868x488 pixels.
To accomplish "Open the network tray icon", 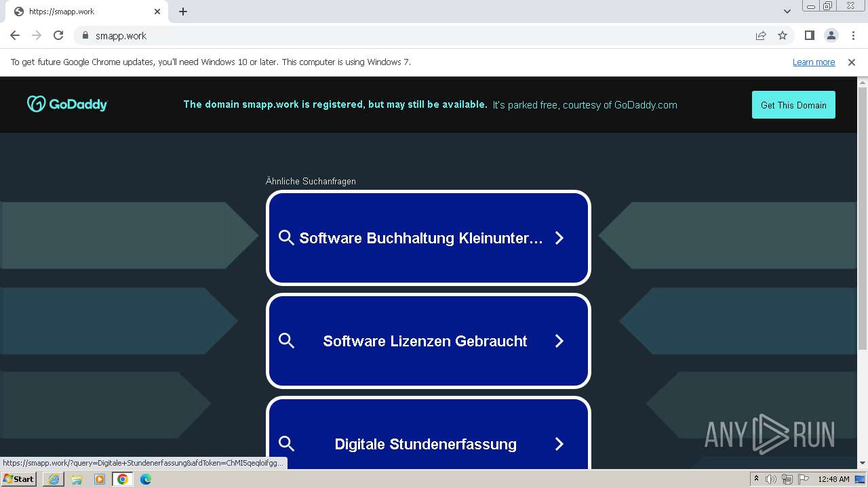I will pos(787,479).
